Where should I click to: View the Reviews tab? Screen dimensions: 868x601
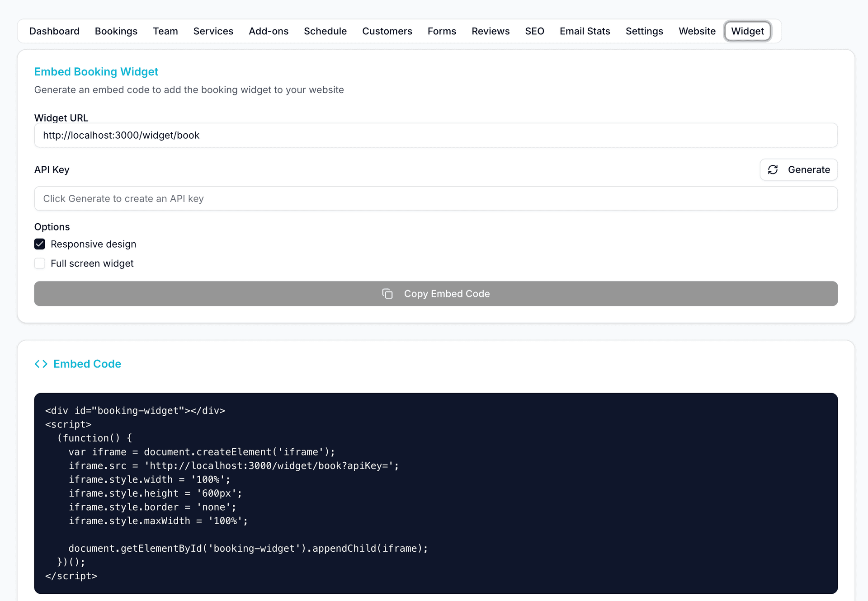click(491, 31)
